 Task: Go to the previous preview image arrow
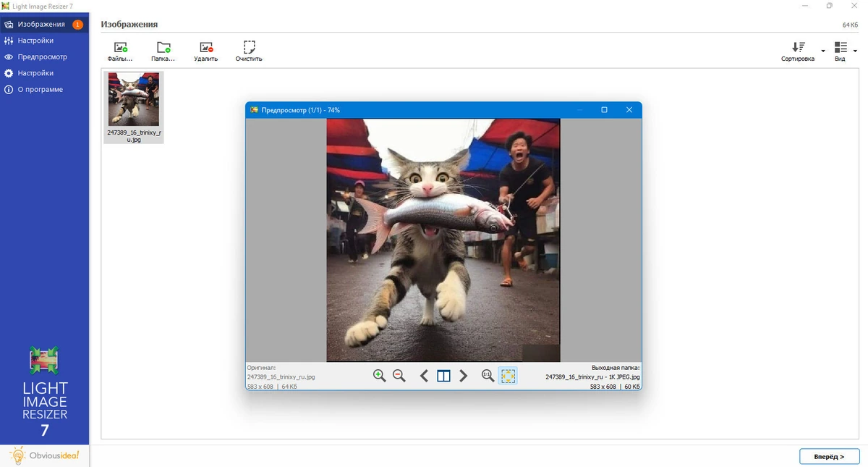424,376
